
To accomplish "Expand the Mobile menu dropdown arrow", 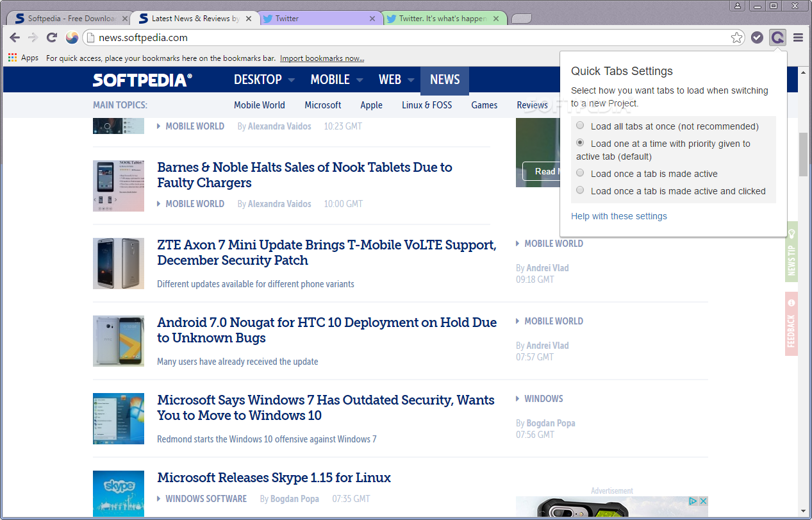I will pyautogui.click(x=359, y=81).
